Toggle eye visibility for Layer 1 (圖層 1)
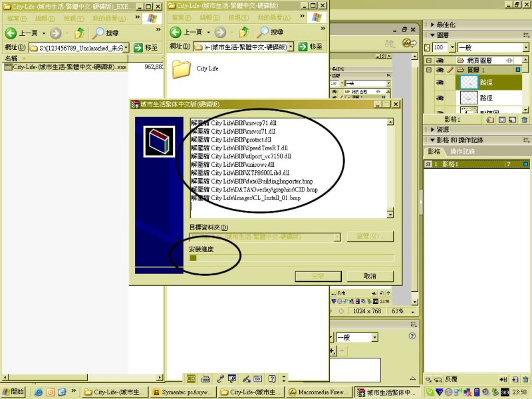This screenshot has width=532, height=399. click(440, 70)
